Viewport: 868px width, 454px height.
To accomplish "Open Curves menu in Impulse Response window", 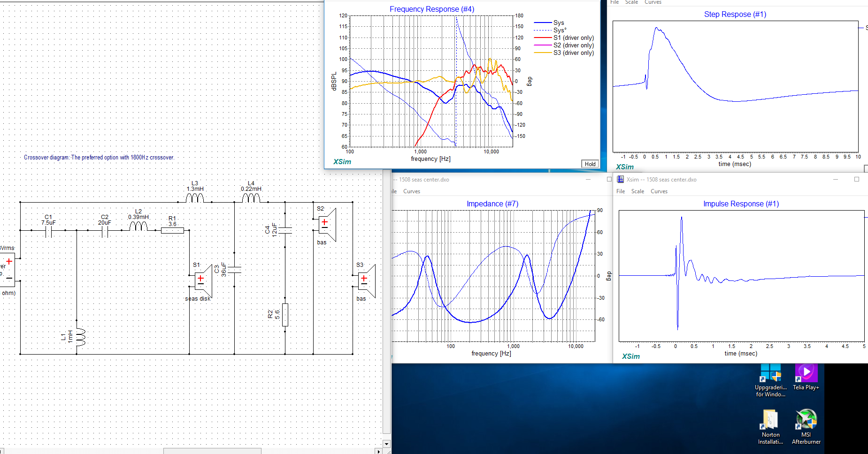I will (659, 191).
